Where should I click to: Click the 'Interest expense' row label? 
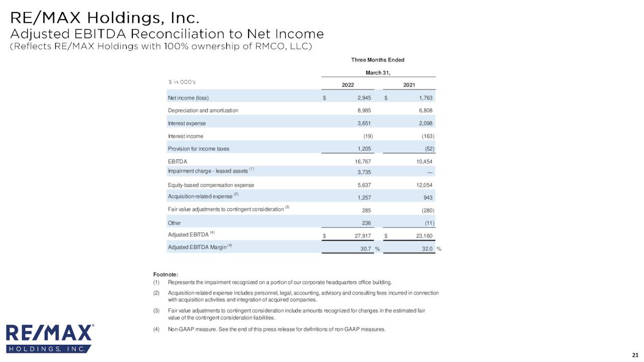187,123
